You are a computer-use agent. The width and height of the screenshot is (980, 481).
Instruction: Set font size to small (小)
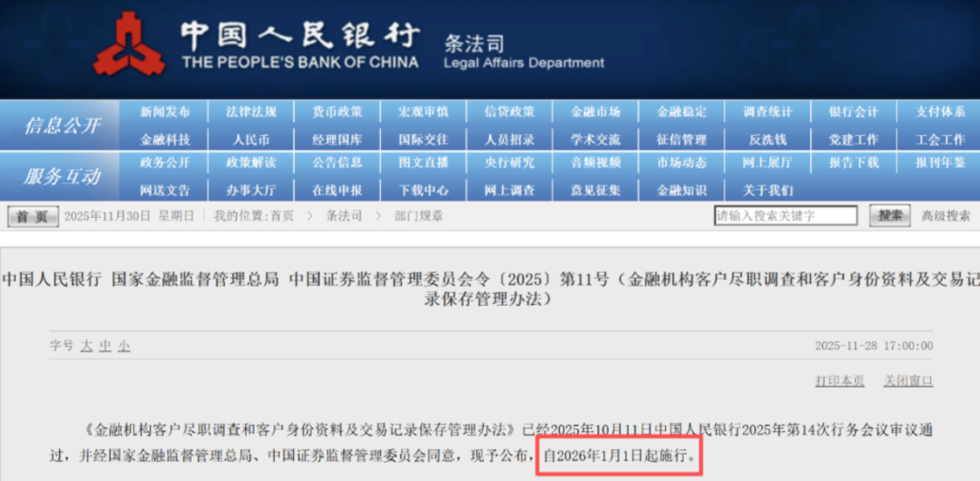pyautogui.click(x=123, y=347)
